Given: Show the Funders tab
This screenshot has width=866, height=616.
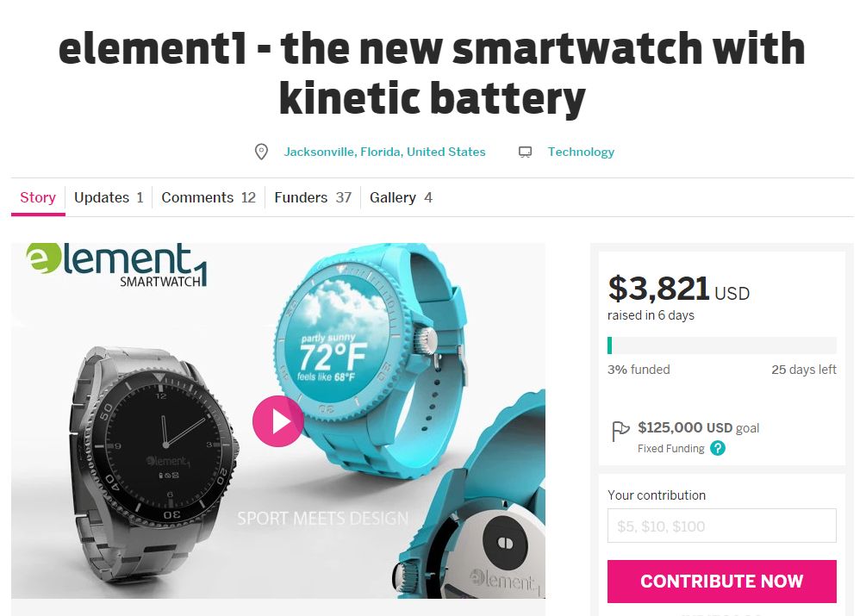Looking at the screenshot, I should pyautogui.click(x=313, y=197).
